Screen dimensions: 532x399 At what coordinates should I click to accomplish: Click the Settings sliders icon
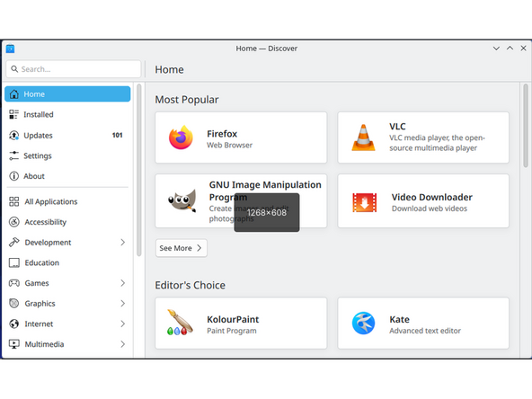pos(13,155)
